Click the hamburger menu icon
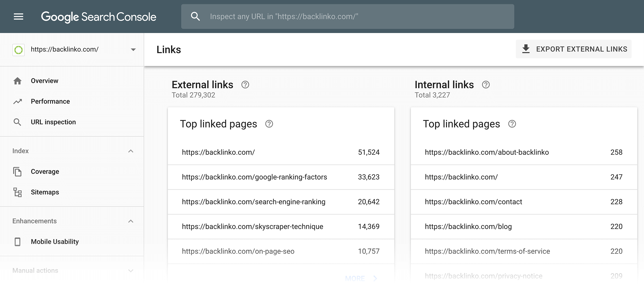Image resolution: width=644 pixels, height=307 pixels. tap(18, 17)
